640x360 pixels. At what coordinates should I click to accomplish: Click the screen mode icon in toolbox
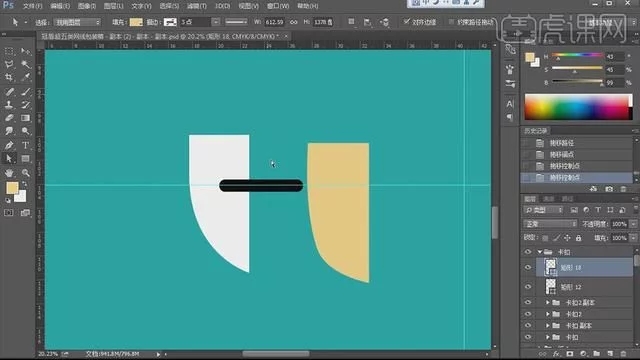tap(25, 213)
